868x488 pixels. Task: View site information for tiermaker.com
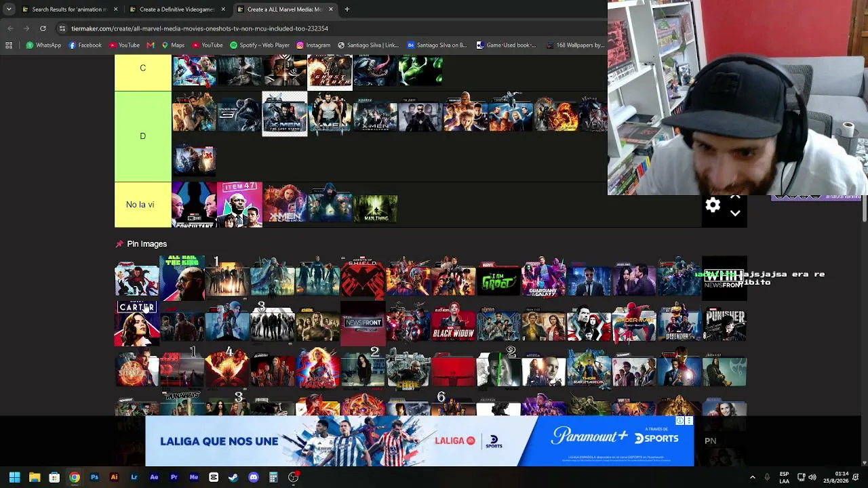point(62,28)
